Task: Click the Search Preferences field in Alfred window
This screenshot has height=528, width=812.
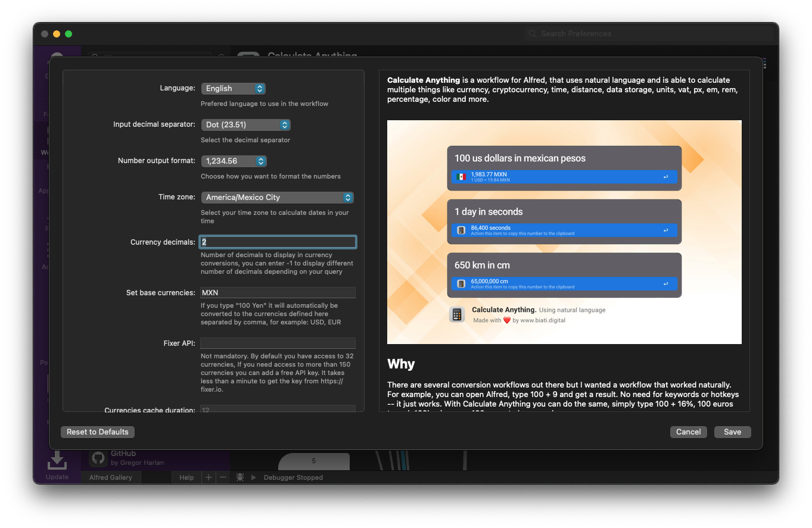Action: click(x=649, y=34)
